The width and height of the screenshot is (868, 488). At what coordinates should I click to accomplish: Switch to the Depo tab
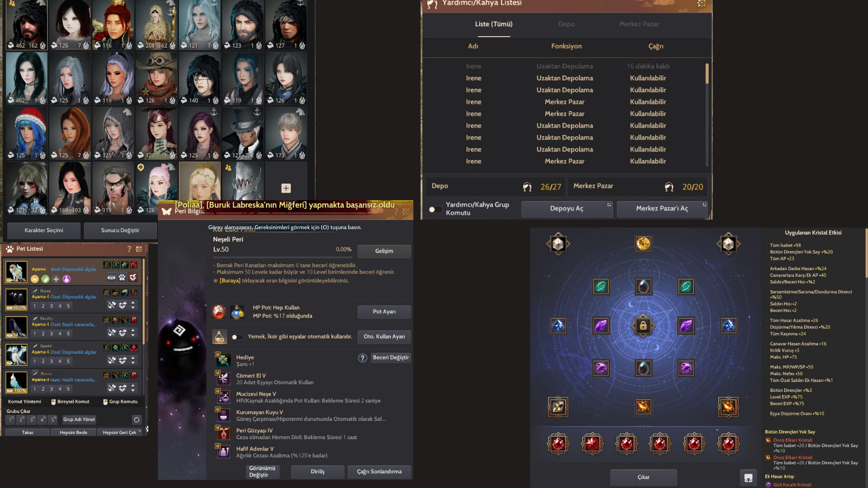[566, 24]
